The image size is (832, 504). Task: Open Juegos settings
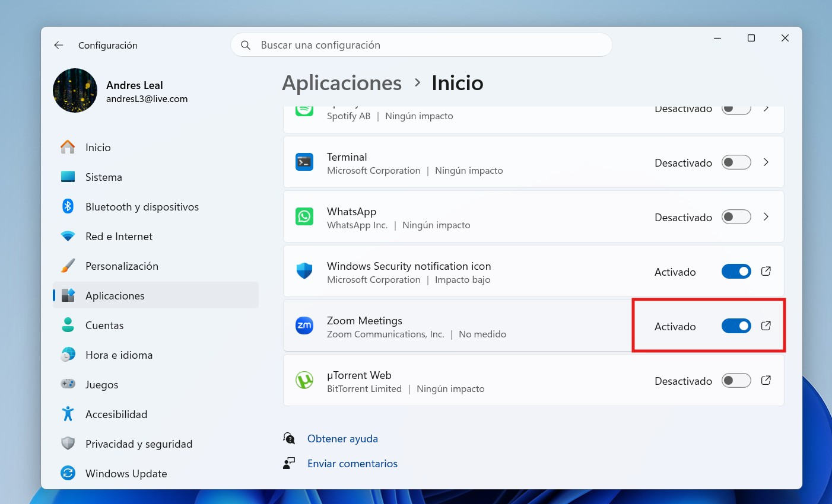click(101, 384)
